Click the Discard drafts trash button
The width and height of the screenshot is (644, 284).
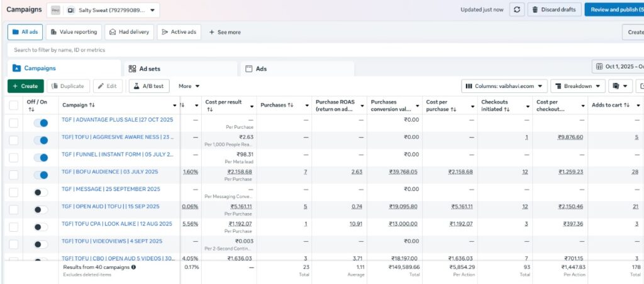553,9
